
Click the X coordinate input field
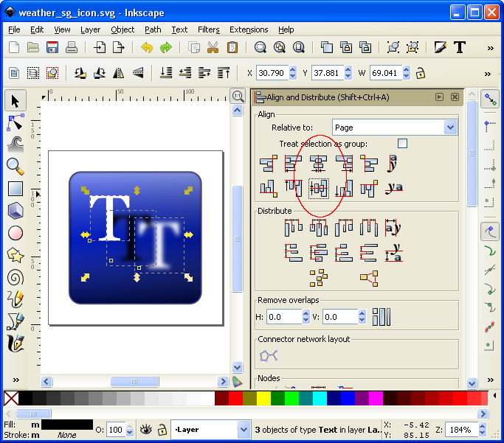(x=272, y=73)
